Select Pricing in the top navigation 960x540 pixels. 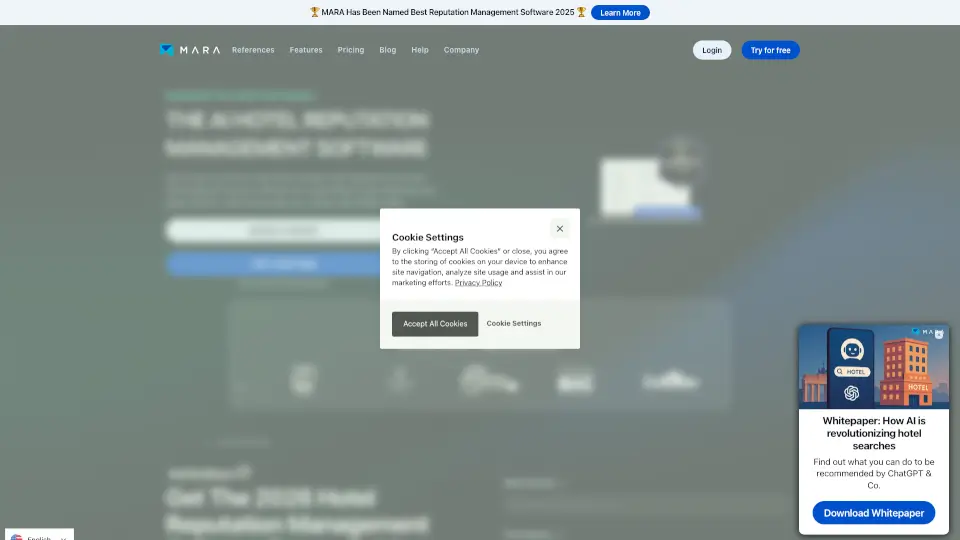click(351, 50)
